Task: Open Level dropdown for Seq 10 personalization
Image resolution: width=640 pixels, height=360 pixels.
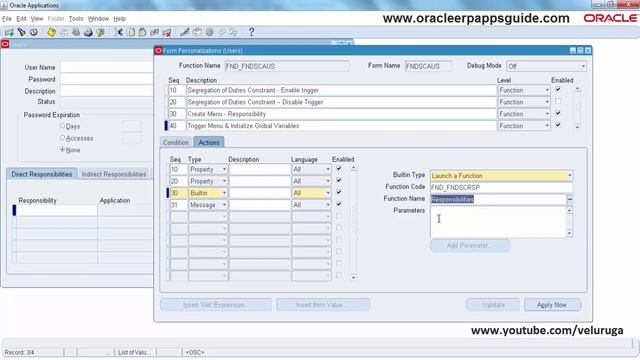Action: pyautogui.click(x=547, y=90)
